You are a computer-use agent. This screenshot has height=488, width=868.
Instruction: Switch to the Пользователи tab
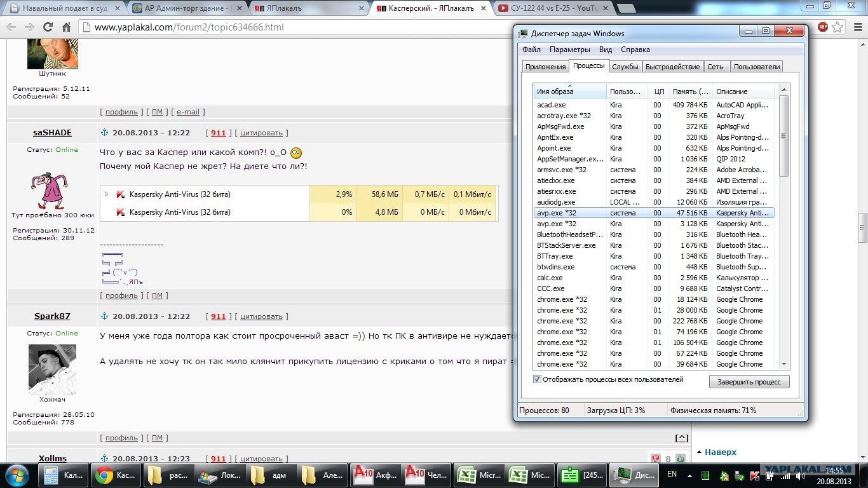click(x=756, y=67)
